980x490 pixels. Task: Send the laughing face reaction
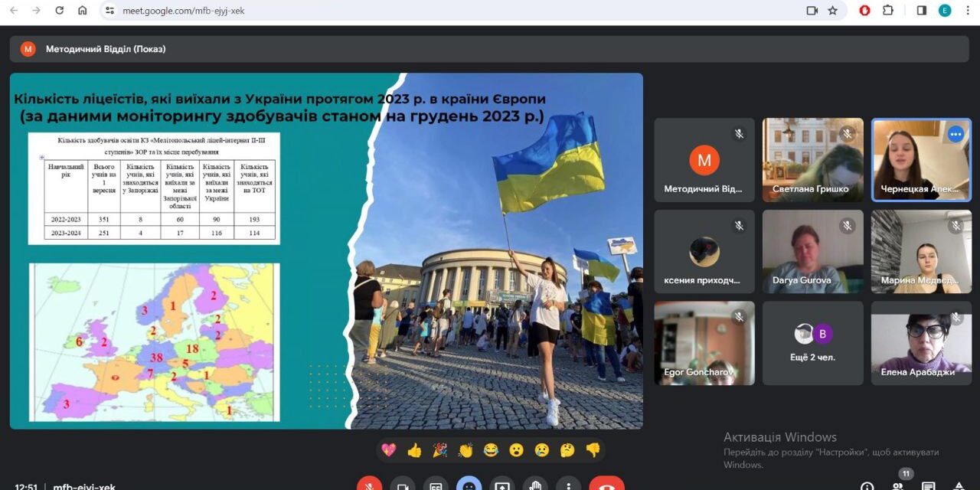491,450
